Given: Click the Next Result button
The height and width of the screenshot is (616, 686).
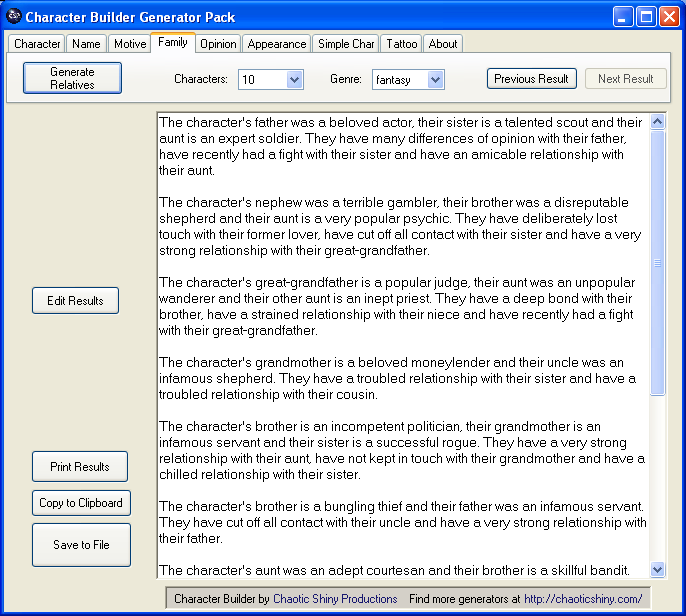Looking at the screenshot, I should tap(626, 79).
